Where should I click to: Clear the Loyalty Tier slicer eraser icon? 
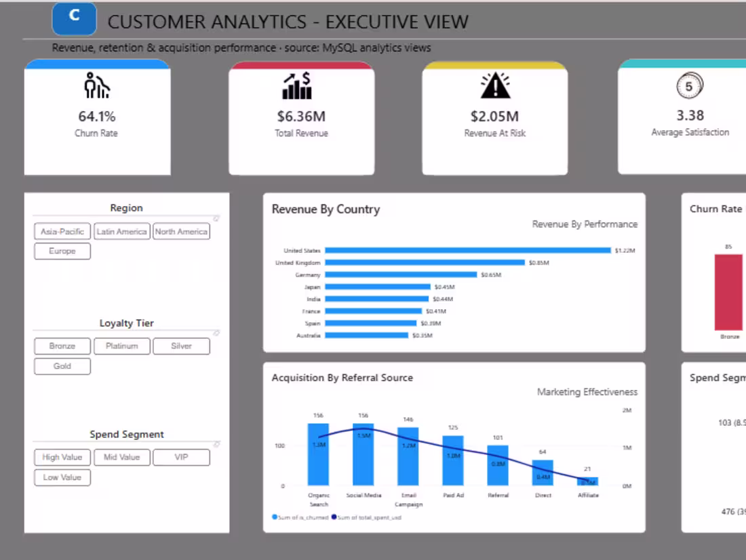pyautogui.click(x=216, y=333)
